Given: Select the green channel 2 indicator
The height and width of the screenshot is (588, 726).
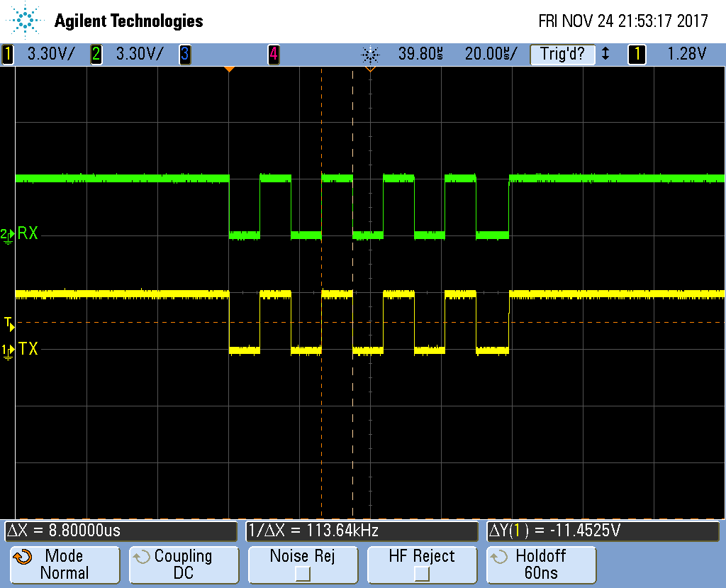Looking at the screenshot, I should tap(96, 54).
